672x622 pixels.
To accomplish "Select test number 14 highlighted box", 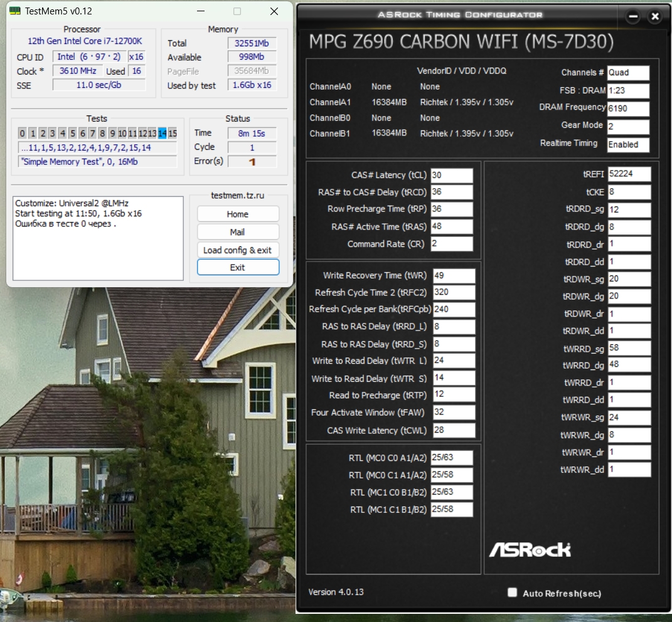I will 162,133.
